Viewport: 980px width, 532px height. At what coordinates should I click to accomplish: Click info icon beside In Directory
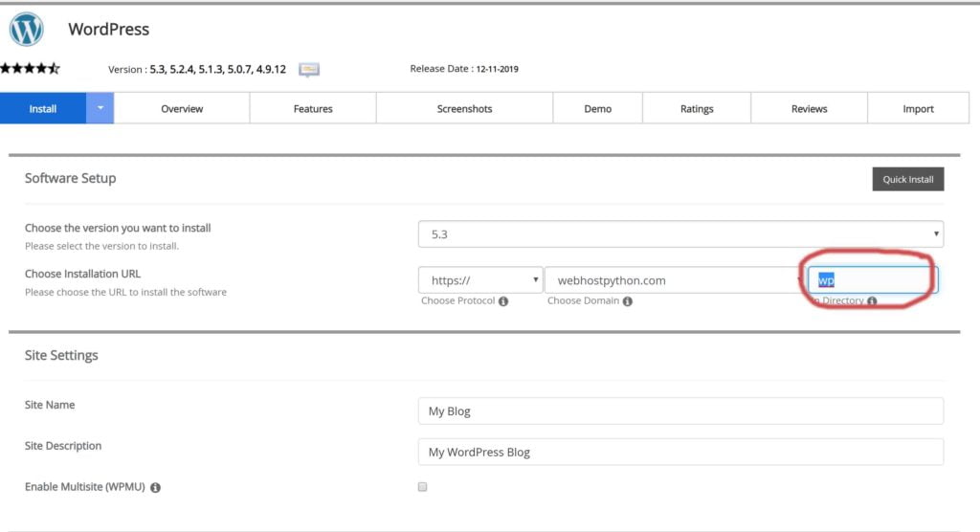[872, 301]
